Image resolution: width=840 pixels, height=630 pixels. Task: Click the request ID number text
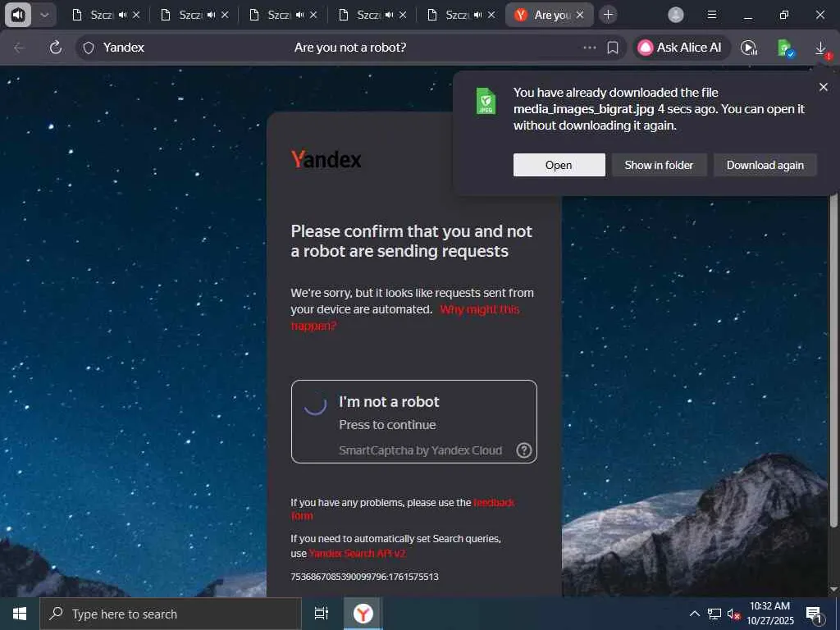(x=364, y=577)
